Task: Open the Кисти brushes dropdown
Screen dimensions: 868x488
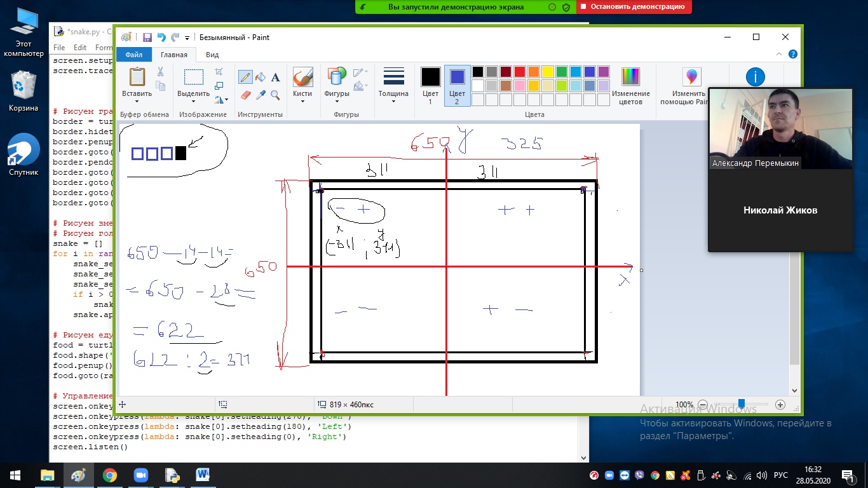Action: [302, 98]
